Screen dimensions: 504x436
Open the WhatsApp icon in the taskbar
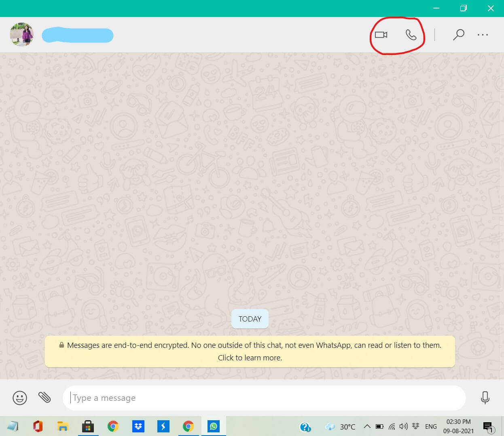(213, 426)
